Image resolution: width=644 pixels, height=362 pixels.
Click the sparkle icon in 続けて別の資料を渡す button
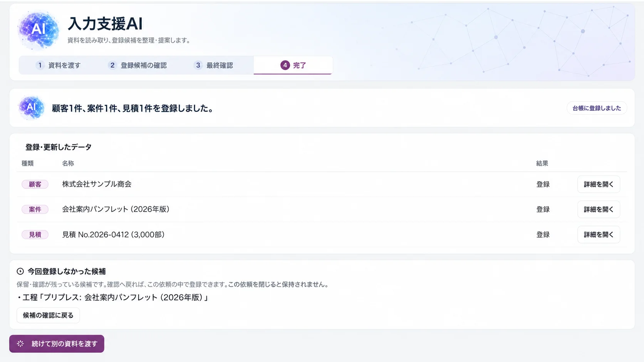(x=20, y=344)
